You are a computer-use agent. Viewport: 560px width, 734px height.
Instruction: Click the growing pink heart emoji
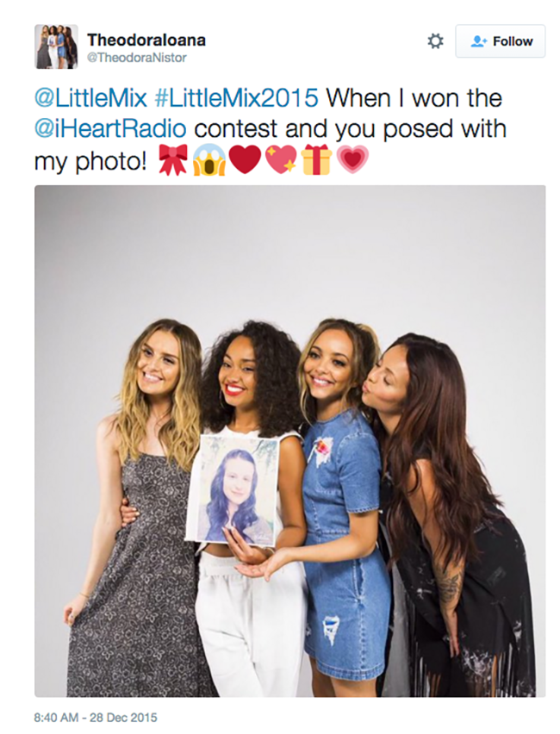coord(352,159)
